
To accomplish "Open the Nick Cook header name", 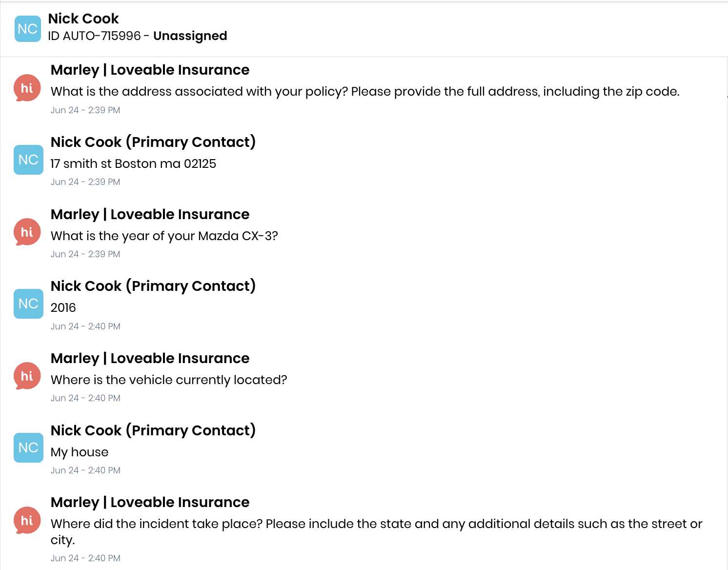I will pos(83,19).
